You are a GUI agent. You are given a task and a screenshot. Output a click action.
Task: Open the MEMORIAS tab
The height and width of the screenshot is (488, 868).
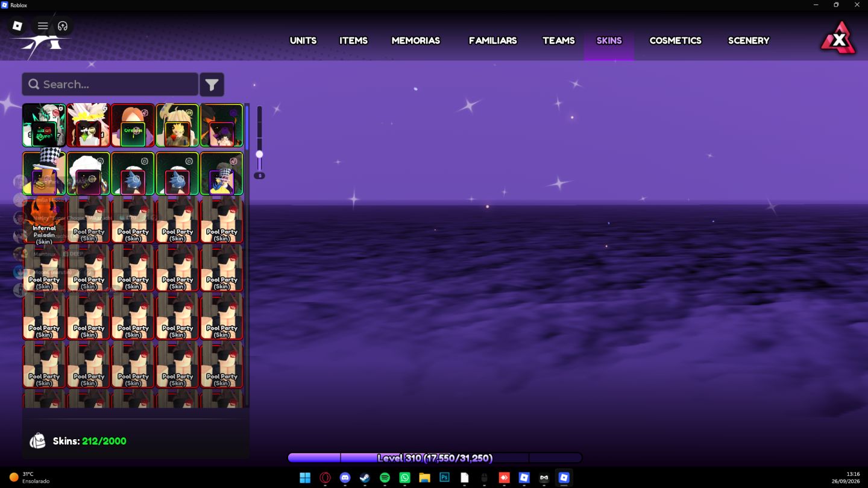pos(416,40)
